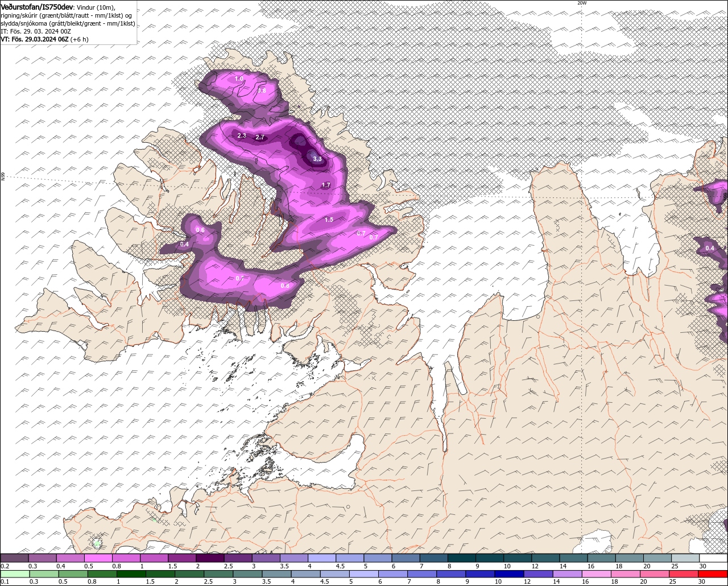Screen dimensions: 728x586
Task: Click the 1.7 value label on map
Action: (x=326, y=185)
